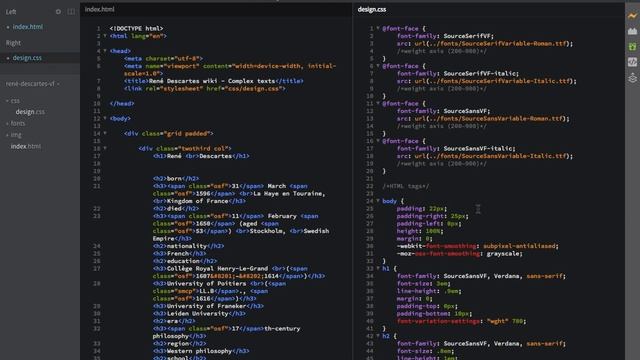The height and width of the screenshot is (360, 640).
Task: Click the height: 100% declaration
Action: click(420, 231)
